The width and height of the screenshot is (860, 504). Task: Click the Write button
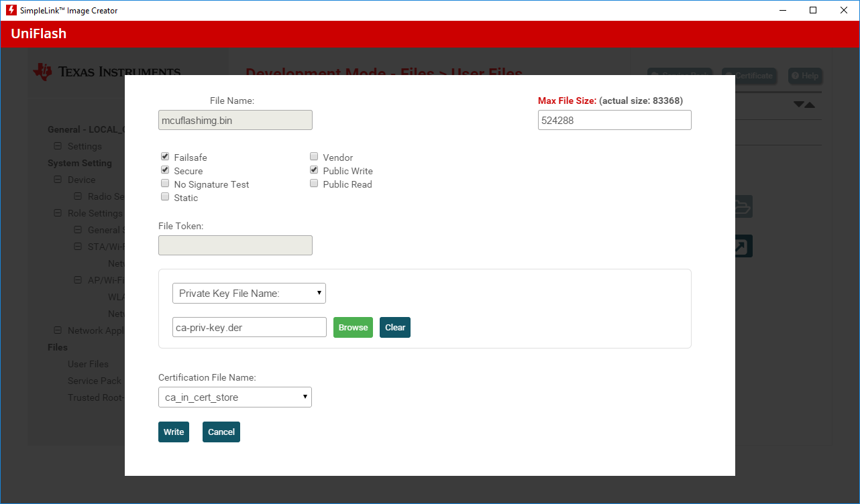pyautogui.click(x=174, y=432)
